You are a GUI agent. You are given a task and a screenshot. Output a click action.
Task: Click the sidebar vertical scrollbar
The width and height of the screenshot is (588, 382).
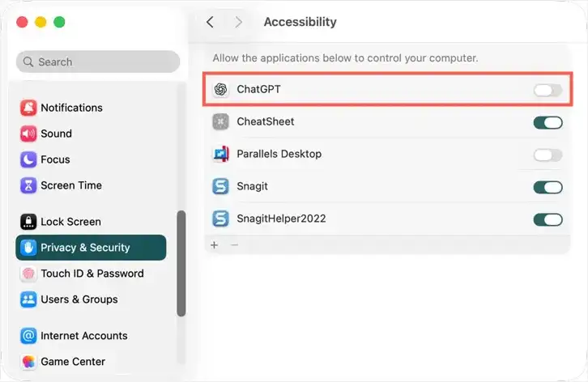[181, 264]
